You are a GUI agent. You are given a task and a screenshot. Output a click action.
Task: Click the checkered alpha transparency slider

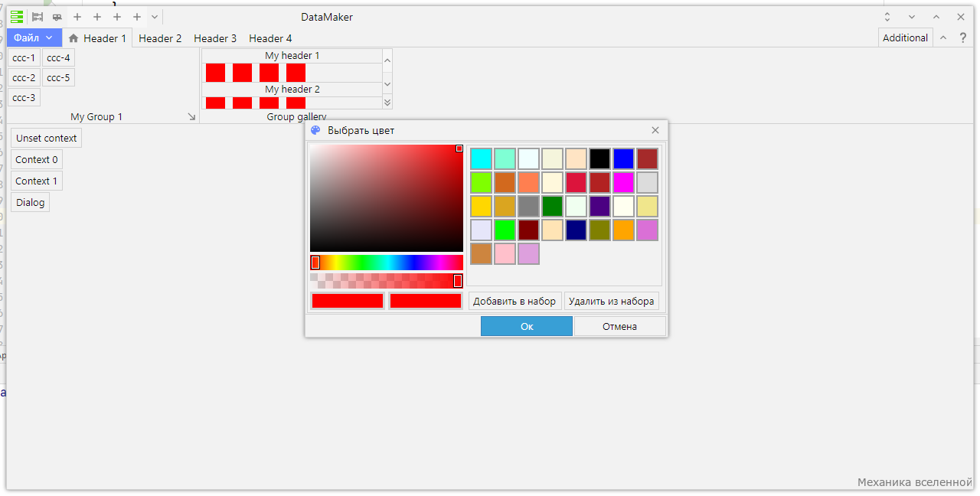387,281
